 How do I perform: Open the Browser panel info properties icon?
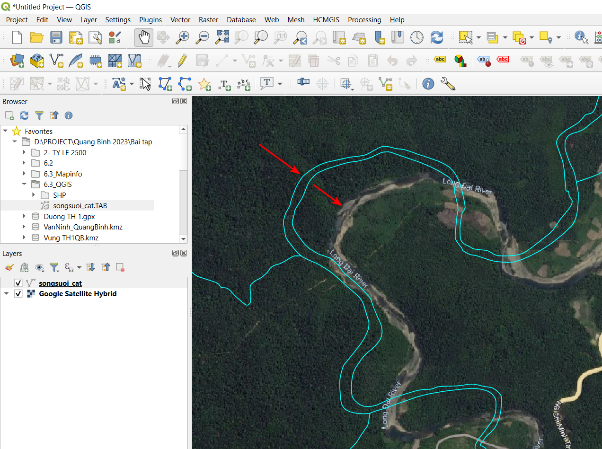[x=69, y=115]
